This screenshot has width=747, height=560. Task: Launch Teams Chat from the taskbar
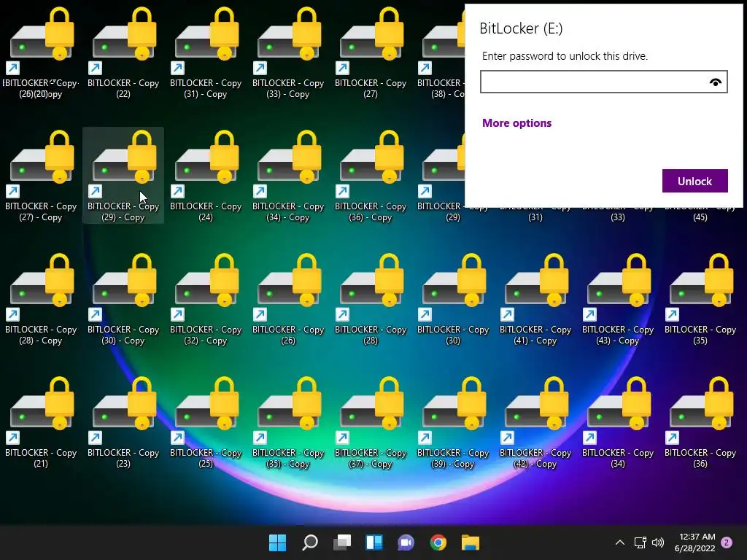point(406,542)
